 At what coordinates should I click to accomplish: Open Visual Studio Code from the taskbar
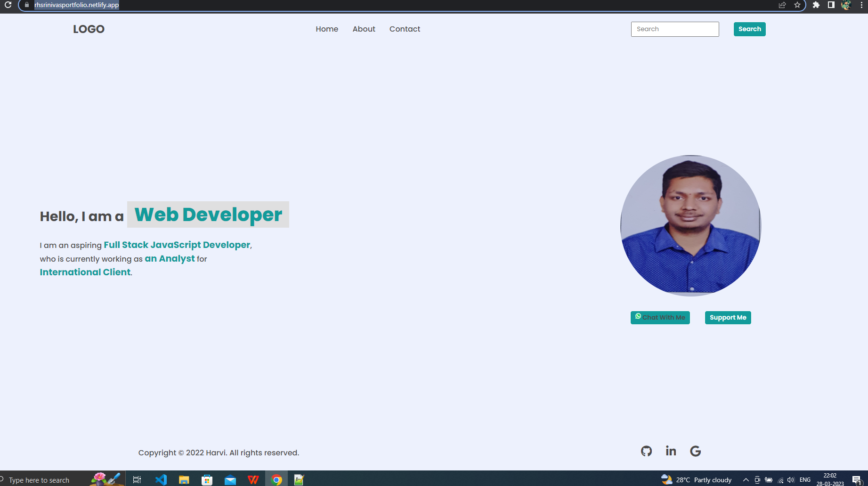pyautogui.click(x=161, y=479)
